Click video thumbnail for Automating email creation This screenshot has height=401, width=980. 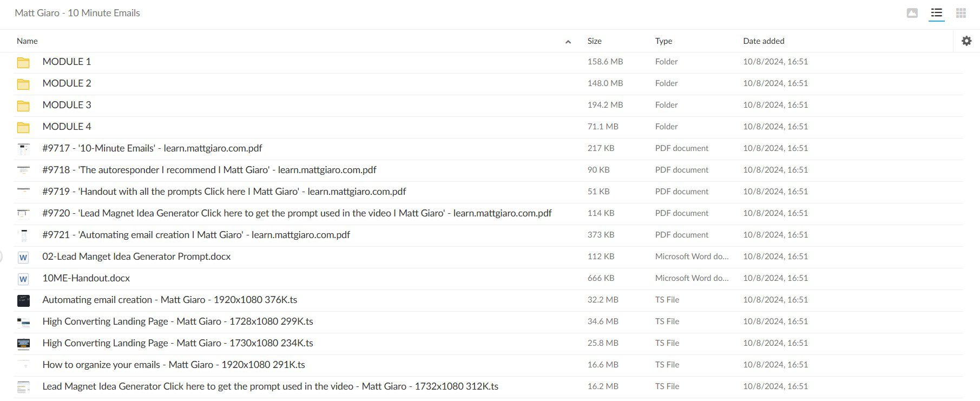click(23, 300)
